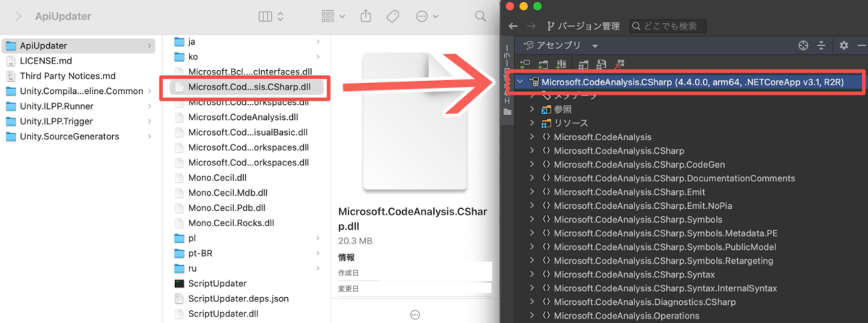868x323 pixels.
Task: Click the red X clear assembly list icon
Action: pos(619,64)
